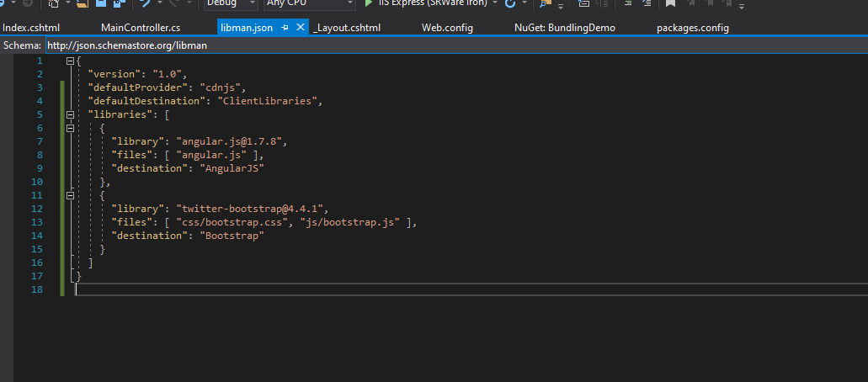Click the New Project toolbar icon

pos(54,3)
